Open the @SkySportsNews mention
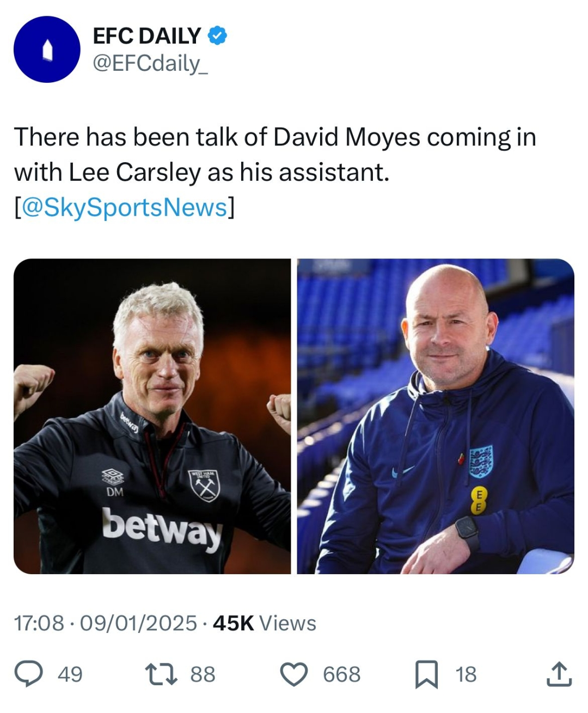The height and width of the screenshot is (713, 588). [125, 207]
